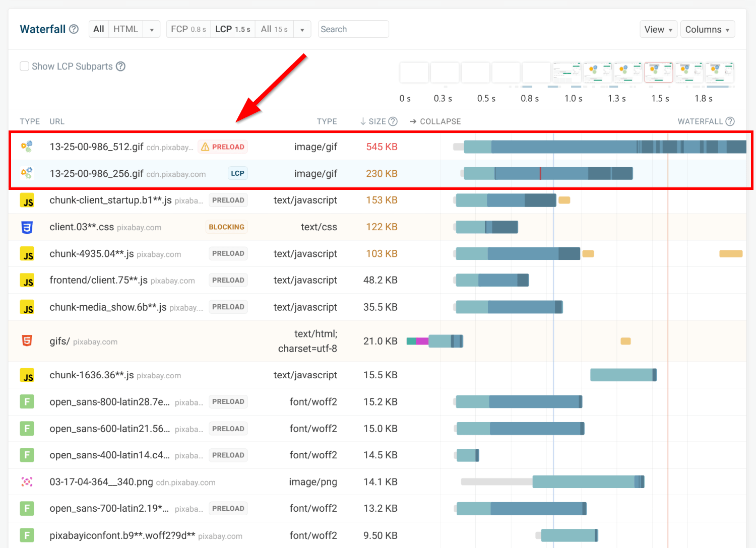Click the HTML icon for gifs/ document
Image resolution: width=756 pixels, height=548 pixels.
pos(27,341)
